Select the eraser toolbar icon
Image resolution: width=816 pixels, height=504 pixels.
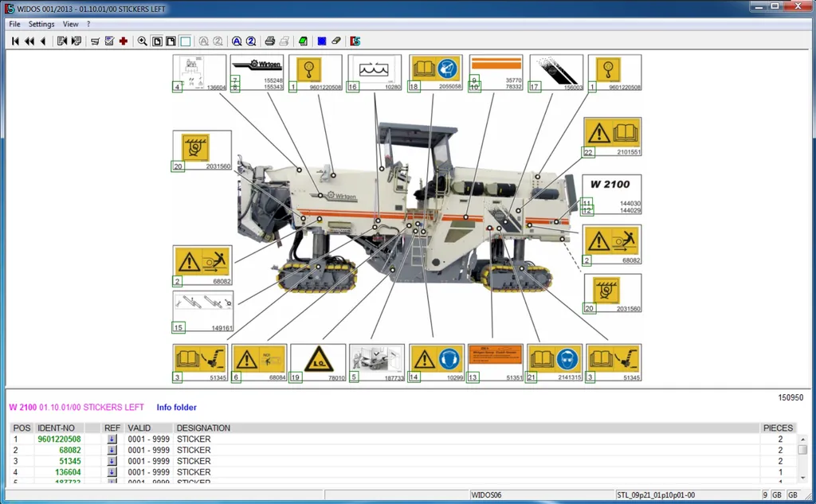click(336, 41)
